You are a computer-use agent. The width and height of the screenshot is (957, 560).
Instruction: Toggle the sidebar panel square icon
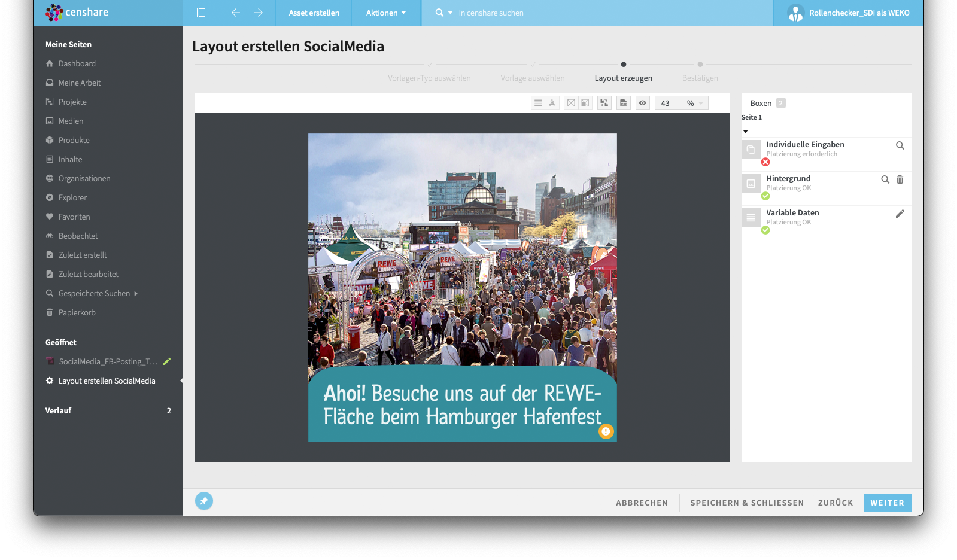click(x=201, y=13)
